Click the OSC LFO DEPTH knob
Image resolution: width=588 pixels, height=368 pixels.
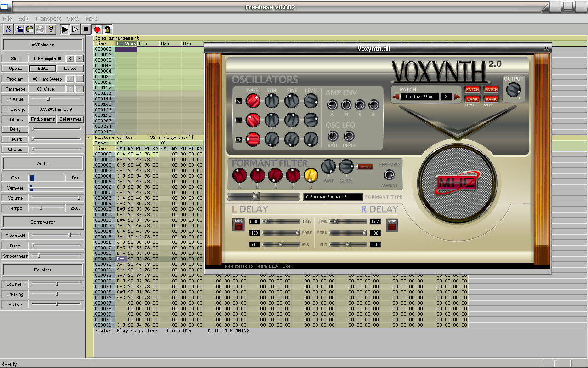pyautogui.click(x=349, y=136)
